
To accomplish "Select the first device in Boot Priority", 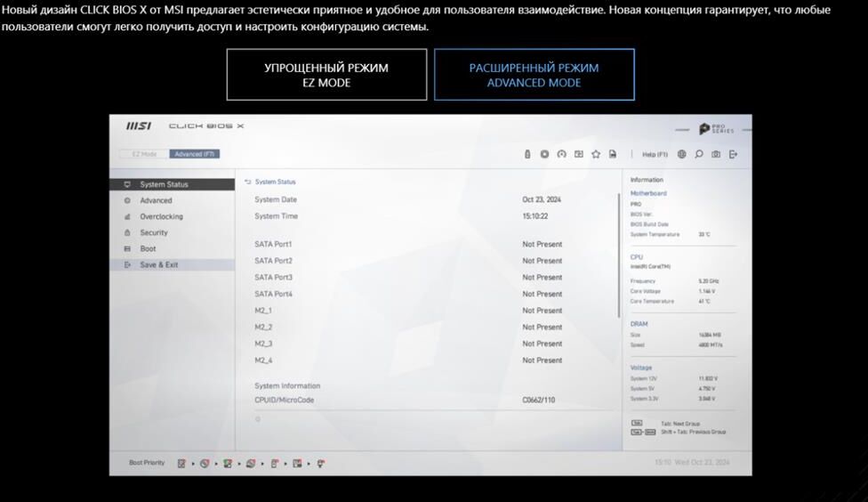I will 181,463.
